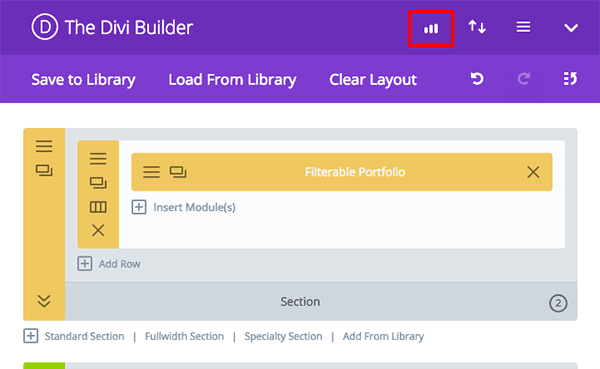Click the Section label bar
Screen dimensions: 600x369
321,302
